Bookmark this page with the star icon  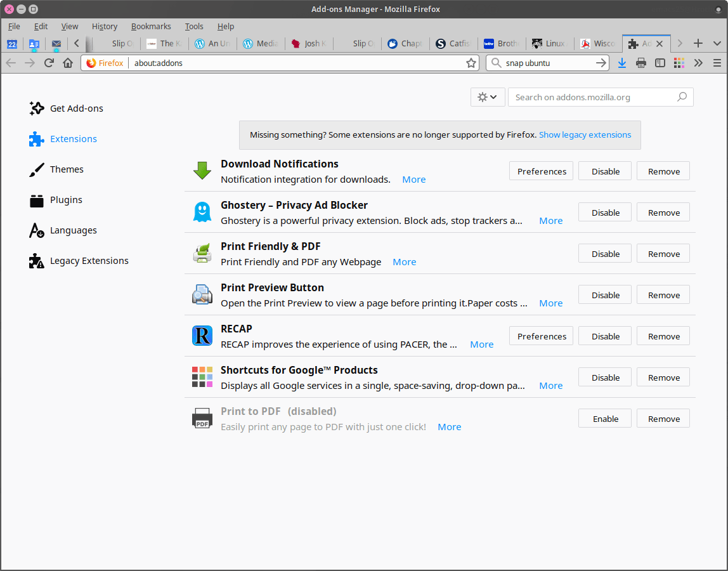click(471, 63)
